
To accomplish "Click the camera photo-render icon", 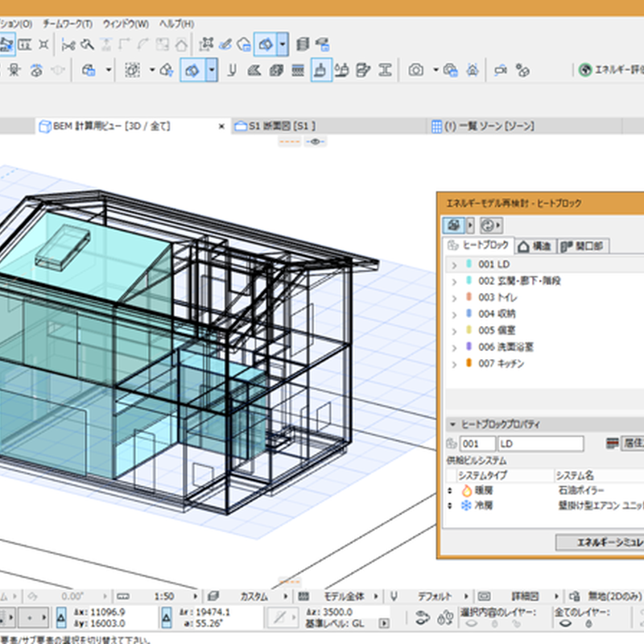I will coord(415,70).
